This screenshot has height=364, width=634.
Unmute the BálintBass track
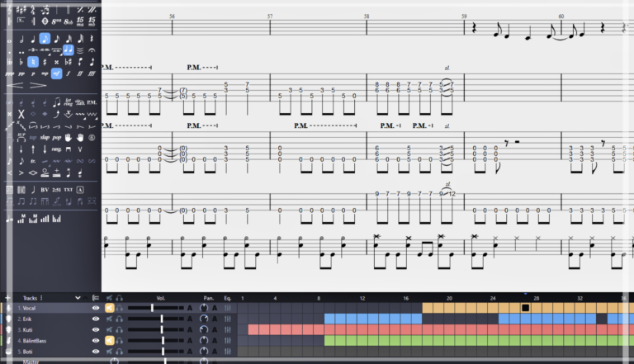(109, 340)
